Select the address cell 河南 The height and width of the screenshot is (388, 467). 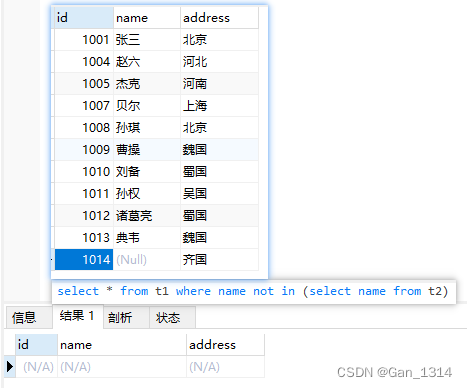(x=219, y=84)
